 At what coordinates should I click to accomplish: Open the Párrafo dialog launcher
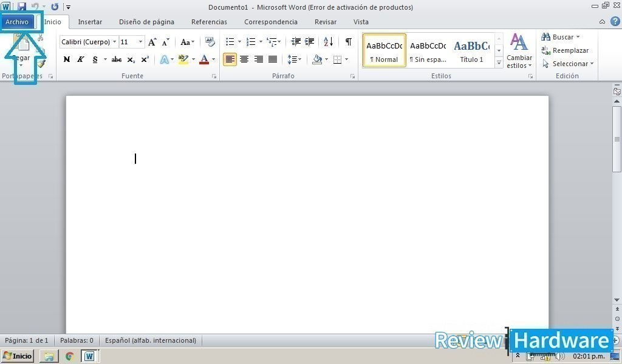coord(353,76)
